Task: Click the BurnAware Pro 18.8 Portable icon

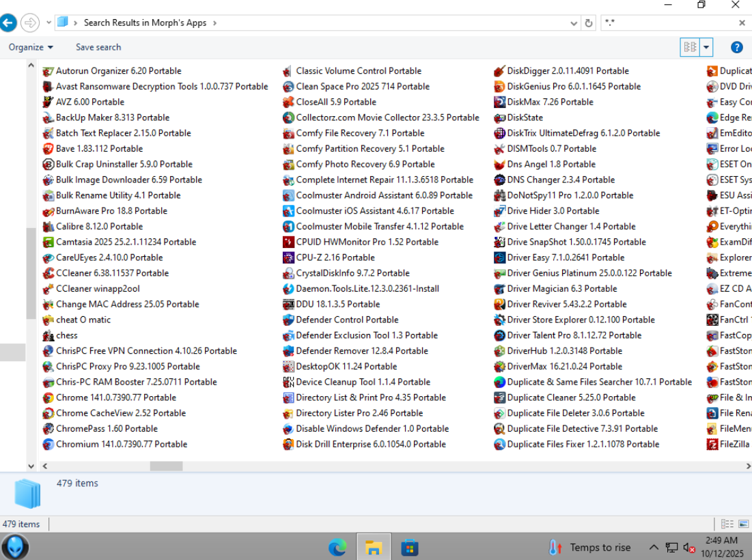Action: (x=48, y=211)
